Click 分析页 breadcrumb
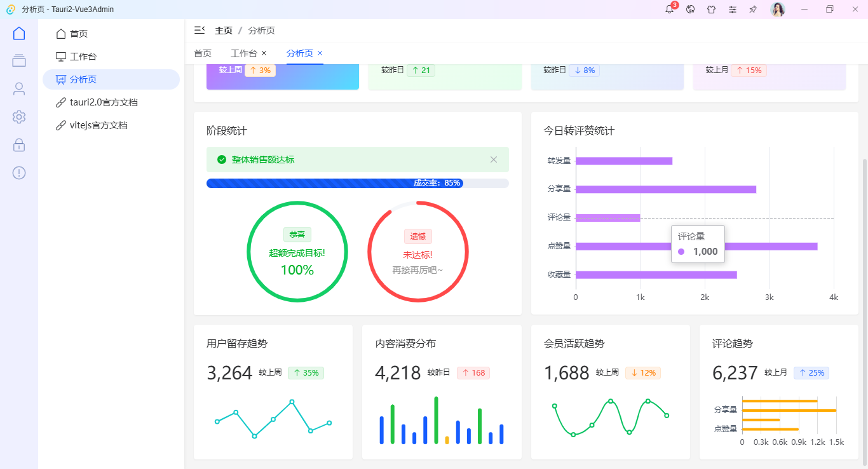The height and width of the screenshot is (469, 868). [x=261, y=31]
